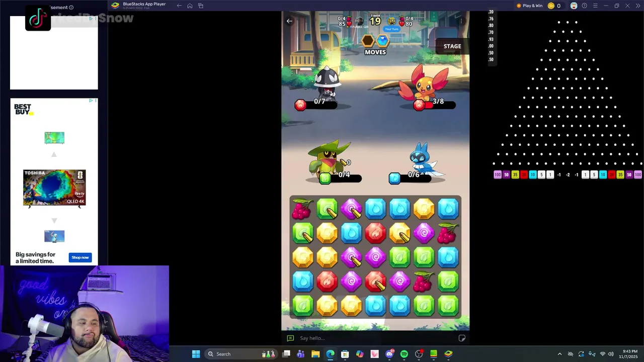
Task: Open Microsoft Teams from taskbar
Action: [301, 354]
